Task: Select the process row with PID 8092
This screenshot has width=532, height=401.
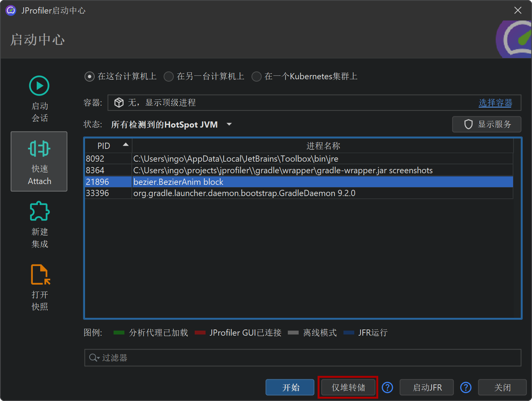Action: coord(299,159)
